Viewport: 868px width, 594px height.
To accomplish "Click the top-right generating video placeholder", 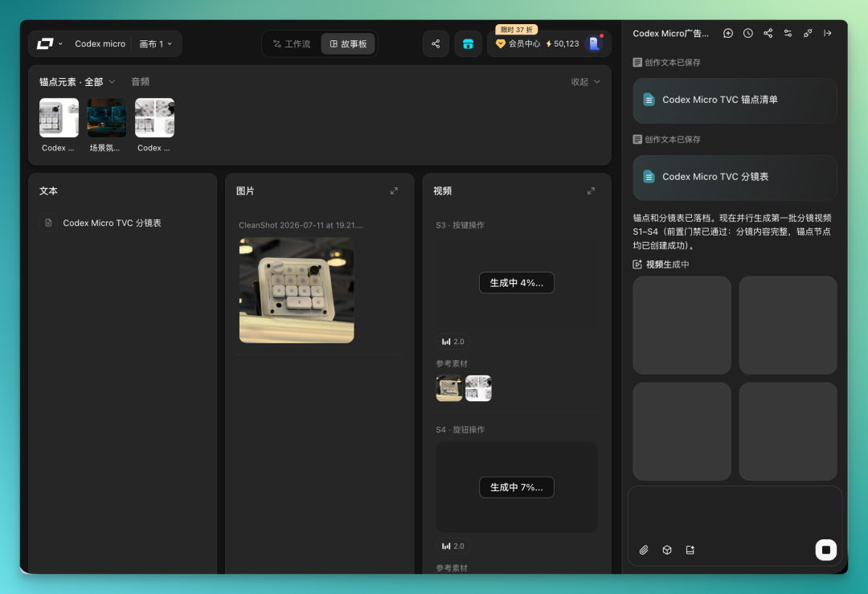I will pyautogui.click(x=788, y=325).
